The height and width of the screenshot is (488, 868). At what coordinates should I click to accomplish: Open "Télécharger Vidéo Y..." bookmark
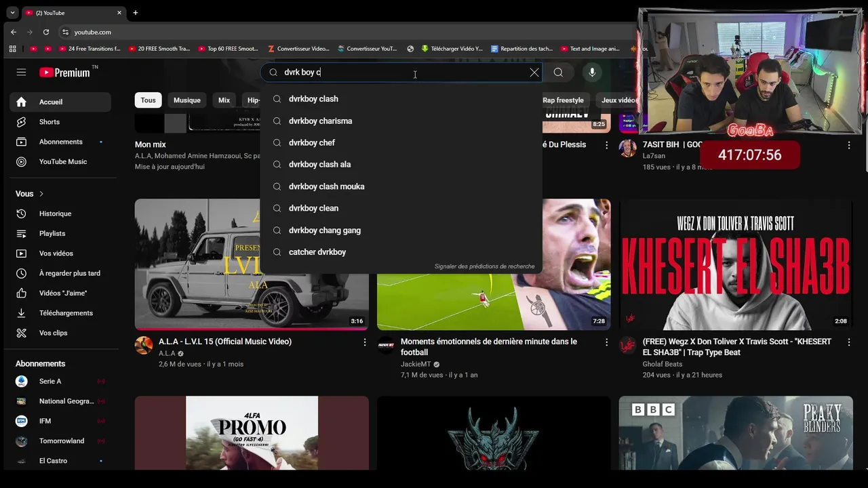tap(452, 49)
